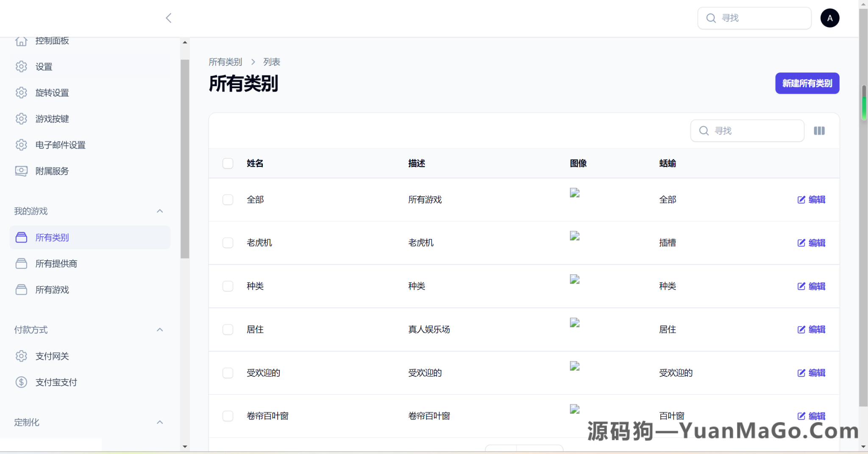The width and height of the screenshot is (868, 454).
Task: Open 所有游戏 from the sidebar menu
Action: pos(52,290)
